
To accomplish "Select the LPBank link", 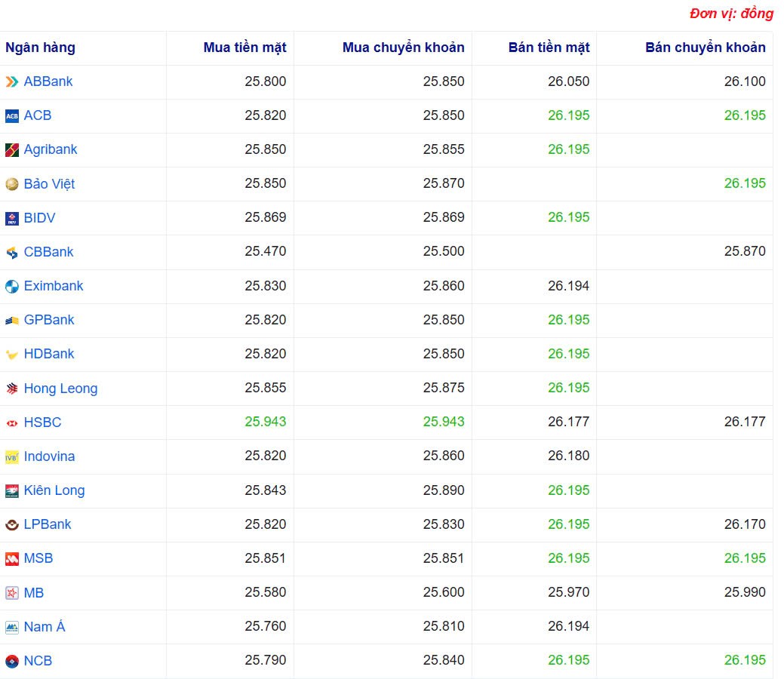I will 48,524.
